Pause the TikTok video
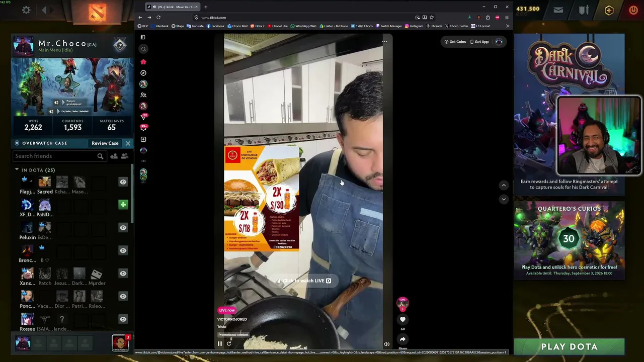The image size is (644, 362). point(220,344)
